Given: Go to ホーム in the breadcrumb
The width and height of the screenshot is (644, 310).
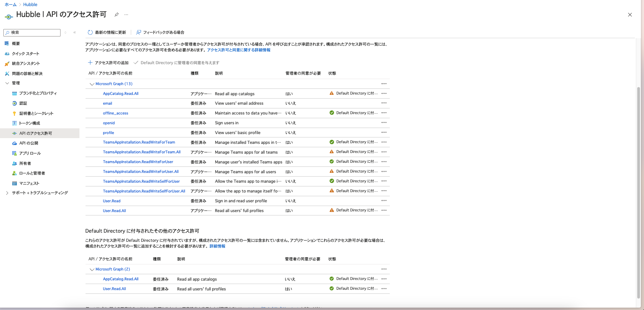Looking at the screenshot, I should click(x=10, y=4).
